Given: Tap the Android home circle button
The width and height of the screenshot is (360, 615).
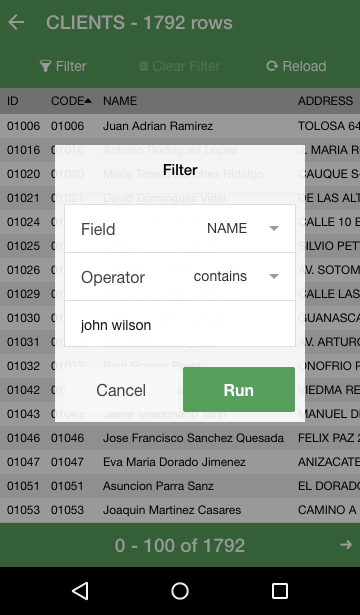Looking at the screenshot, I should coord(180,591).
